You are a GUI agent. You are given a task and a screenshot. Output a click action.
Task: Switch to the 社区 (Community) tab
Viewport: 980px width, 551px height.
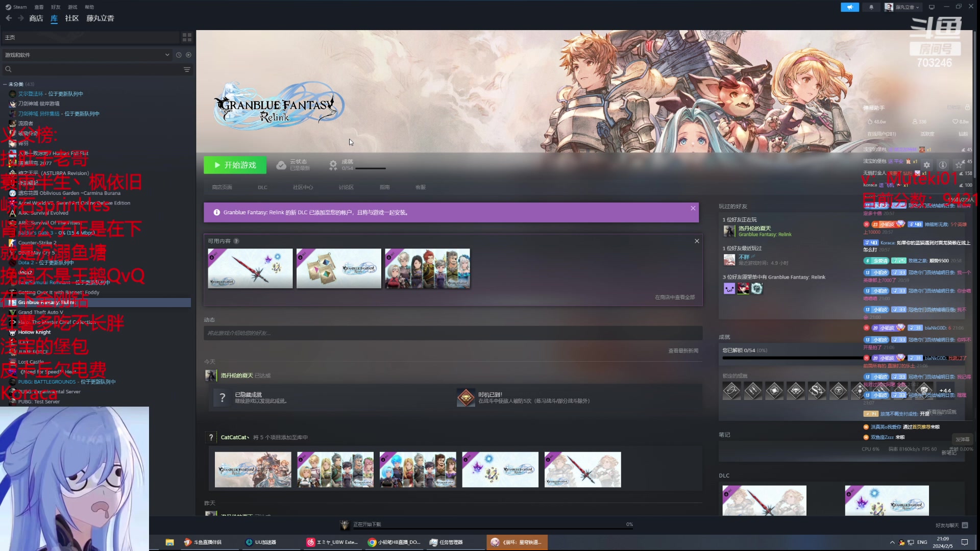pos(72,18)
